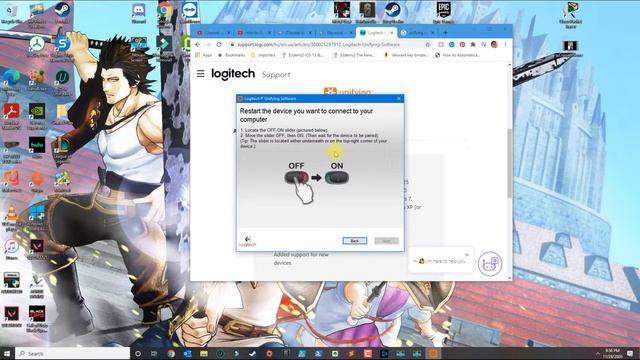640x360 pixels.
Task: Switch to the Unifying tab
Action: pyautogui.click(x=416, y=33)
